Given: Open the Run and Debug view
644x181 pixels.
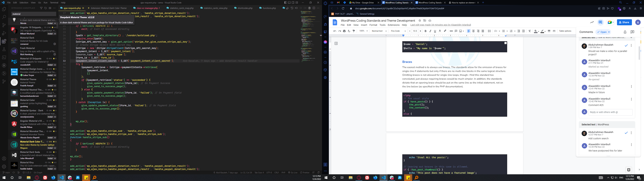Looking at the screenshot, I should [x=4, y=33].
